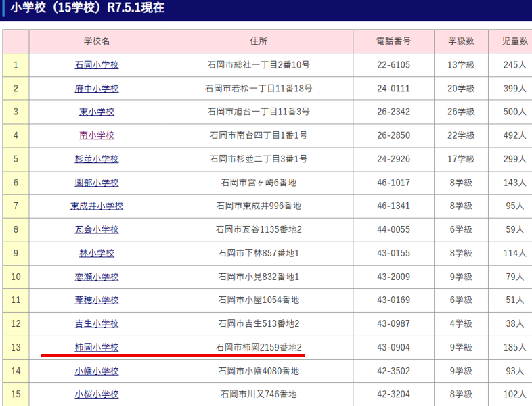The height and width of the screenshot is (406, 532).
Task: Click phone number 26-2850
Action: (x=393, y=135)
